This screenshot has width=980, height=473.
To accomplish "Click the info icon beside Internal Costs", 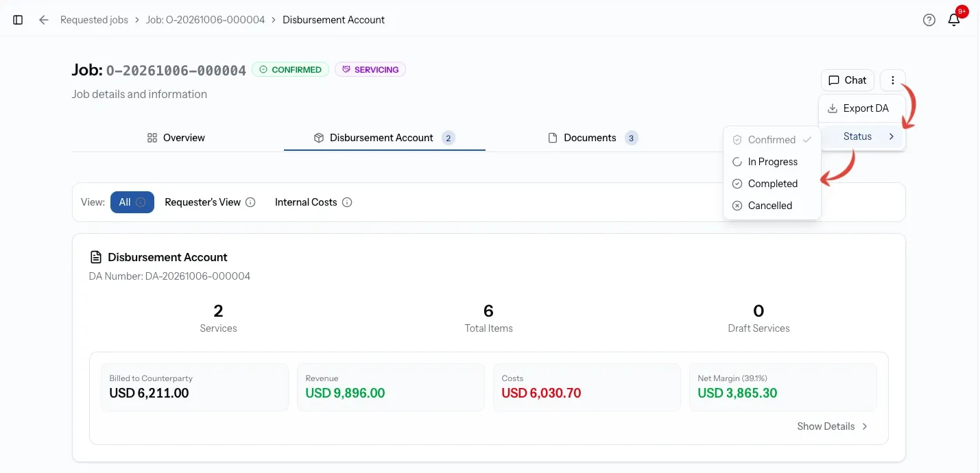I will click(x=347, y=202).
